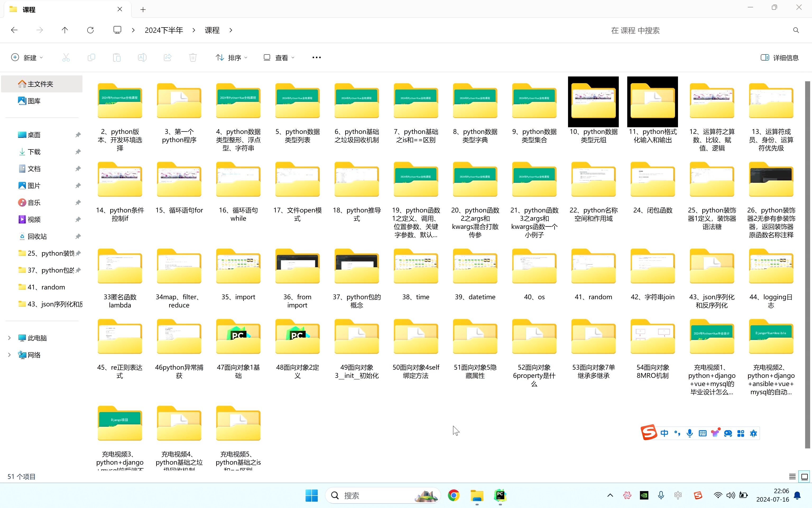Expand chevron after 课程 in address bar

231,30
